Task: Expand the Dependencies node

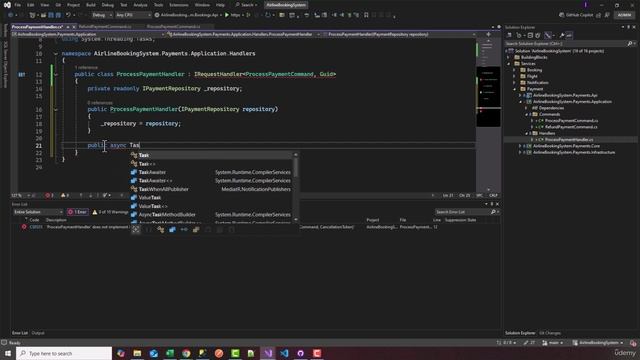Action: click(x=526, y=108)
